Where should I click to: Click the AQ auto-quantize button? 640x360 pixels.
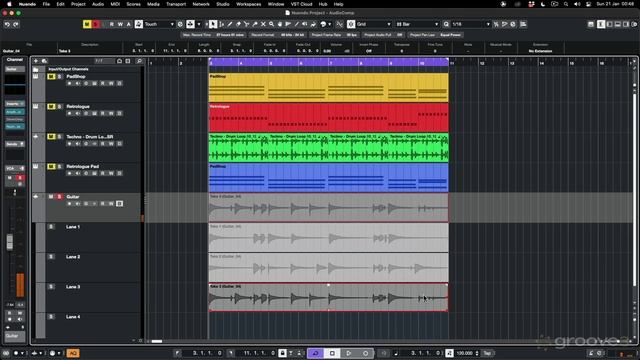(73, 353)
